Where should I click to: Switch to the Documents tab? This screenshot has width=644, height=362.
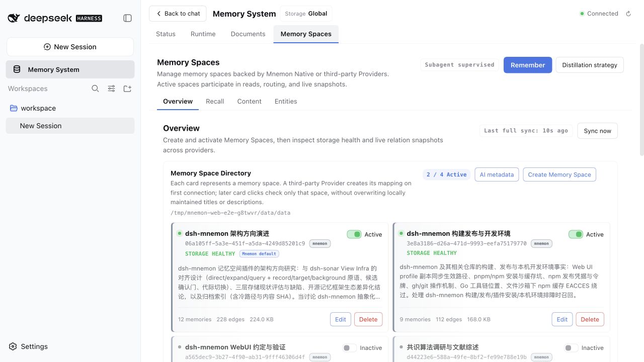pos(248,34)
